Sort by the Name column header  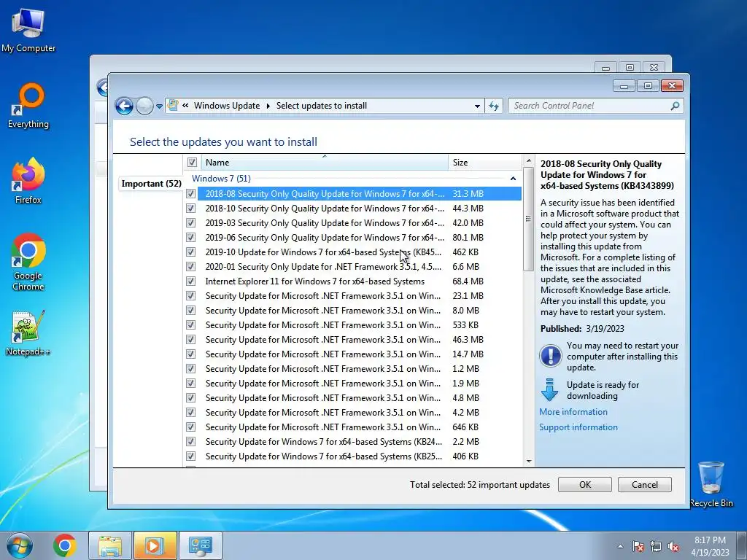tap(325, 163)
